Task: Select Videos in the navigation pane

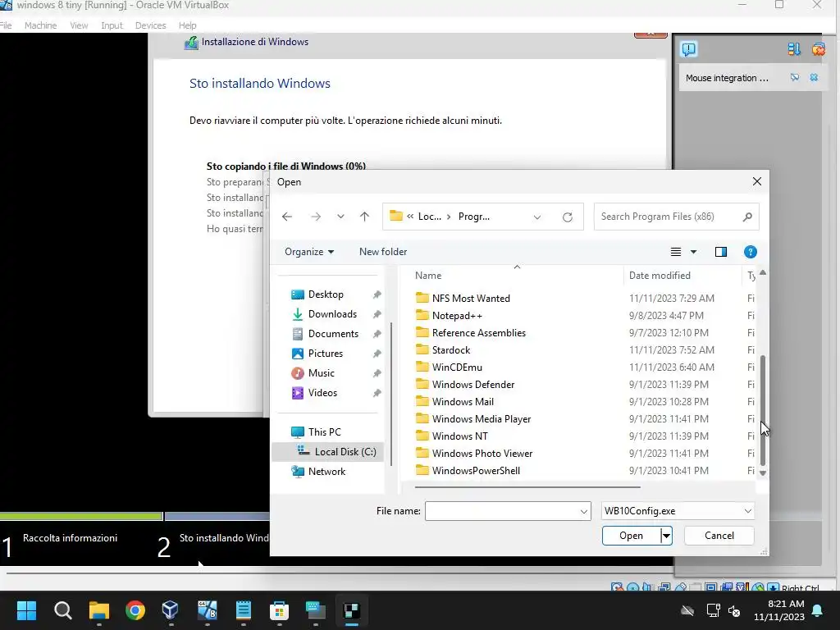Action: 322,393
